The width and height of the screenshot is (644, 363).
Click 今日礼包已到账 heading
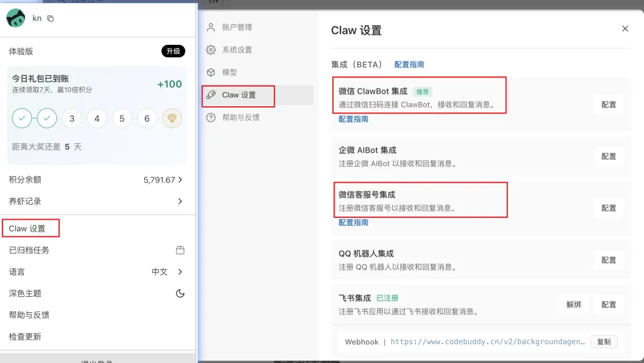click(41, 79)
